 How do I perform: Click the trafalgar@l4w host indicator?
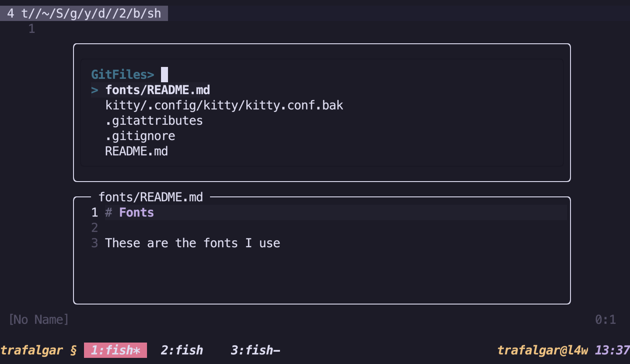[x=543, y=350]
